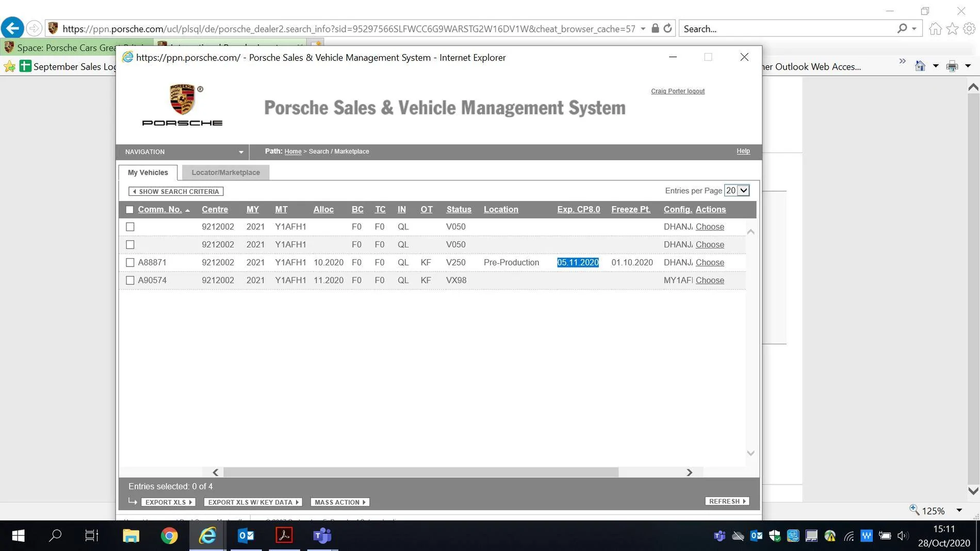
Task: Tick the checkbox for the second V050 row
Action: 130,245
